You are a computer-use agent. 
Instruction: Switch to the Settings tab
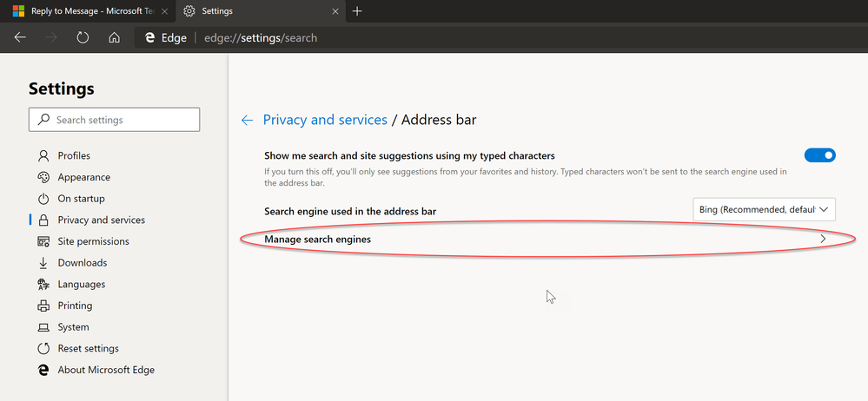tap(259, 11)
